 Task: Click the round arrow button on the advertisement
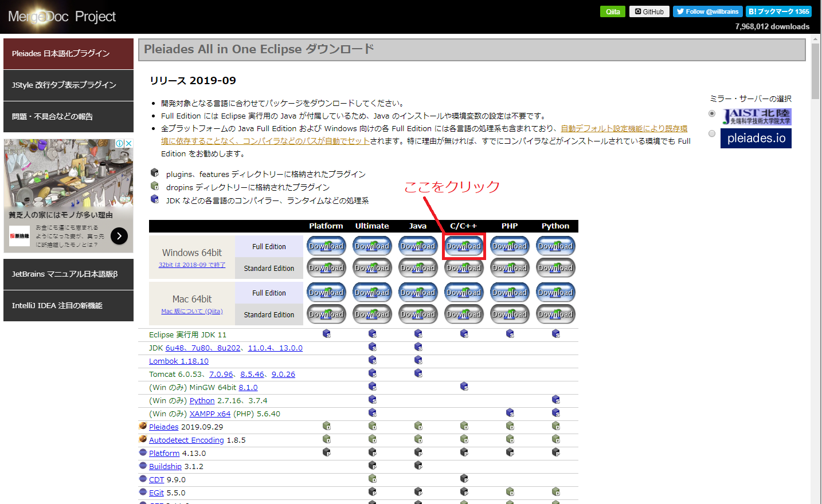tap(119, 236)
